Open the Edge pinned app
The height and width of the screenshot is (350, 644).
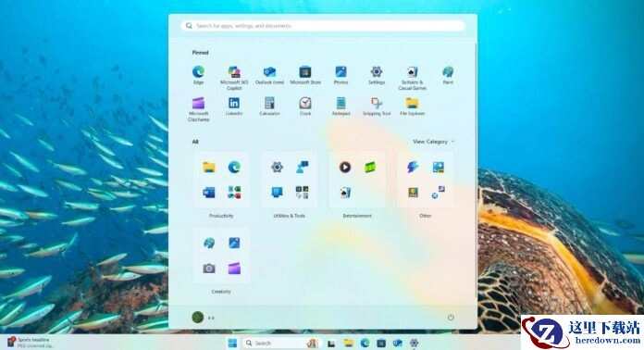[198, 75]
